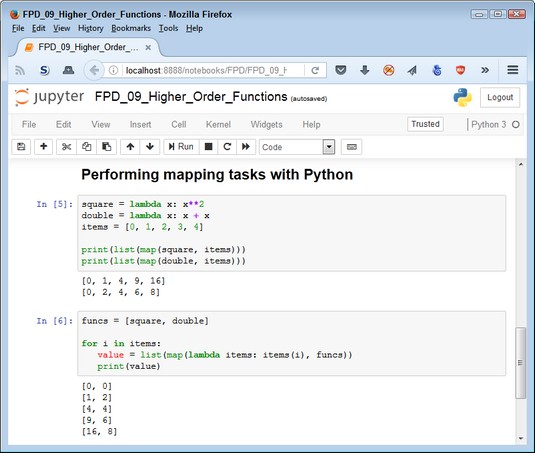This screenshot has width=535, height=453.
Task: Open Firefox View menu
Action: [x=61, y=28]
